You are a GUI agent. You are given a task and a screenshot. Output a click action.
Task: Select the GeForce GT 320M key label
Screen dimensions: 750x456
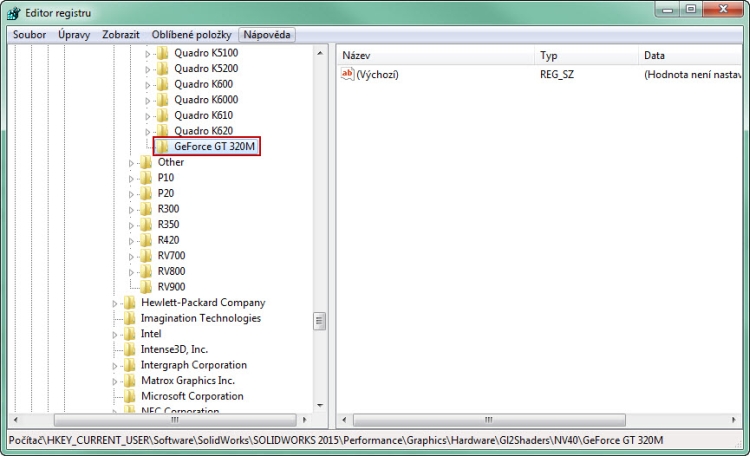214,146
